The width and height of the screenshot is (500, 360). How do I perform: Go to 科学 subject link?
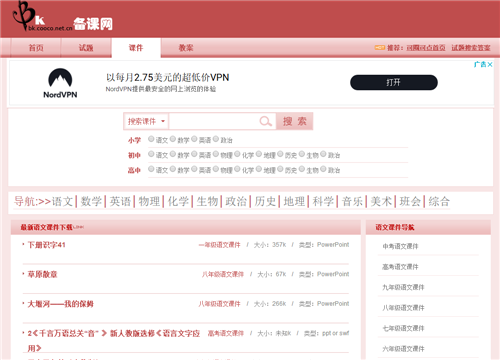pos(323,201)
